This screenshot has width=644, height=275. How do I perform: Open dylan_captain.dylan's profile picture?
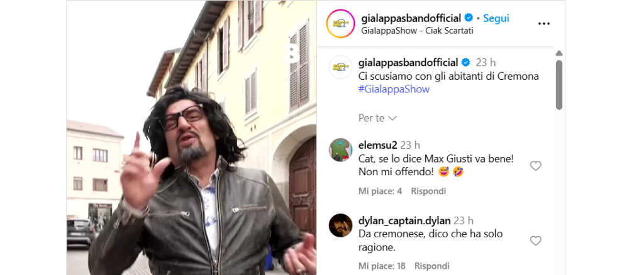click(x=340, y=225)
